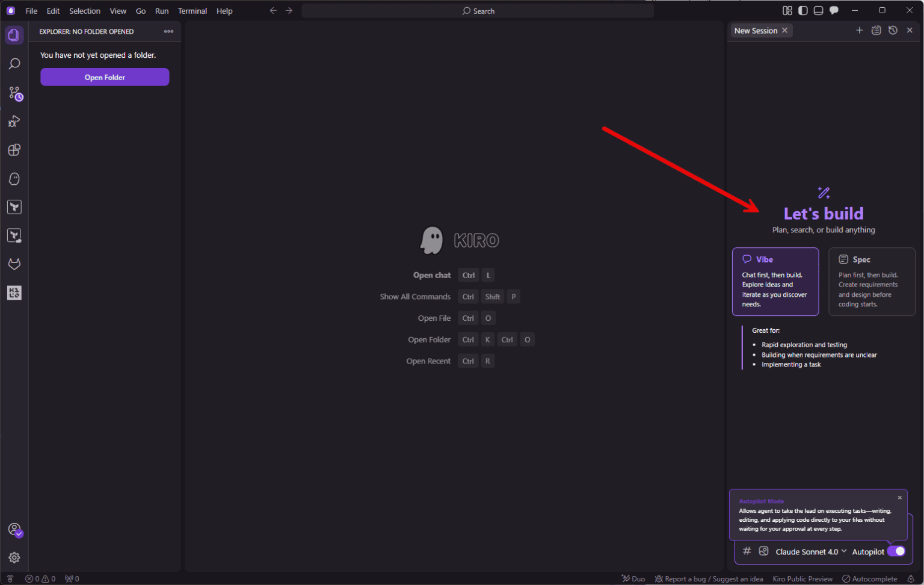Select the New Session tab
Image resolution: width=924 pixels, height=585 pixels.
pos(756,30)
